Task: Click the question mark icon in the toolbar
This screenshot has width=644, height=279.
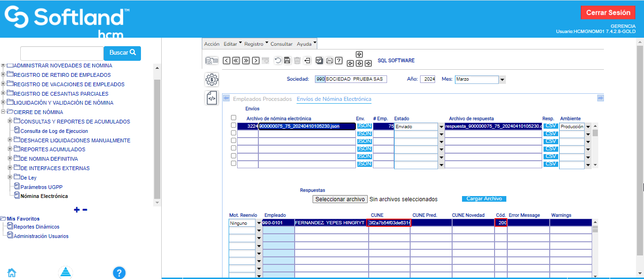Action: [338, 60]
